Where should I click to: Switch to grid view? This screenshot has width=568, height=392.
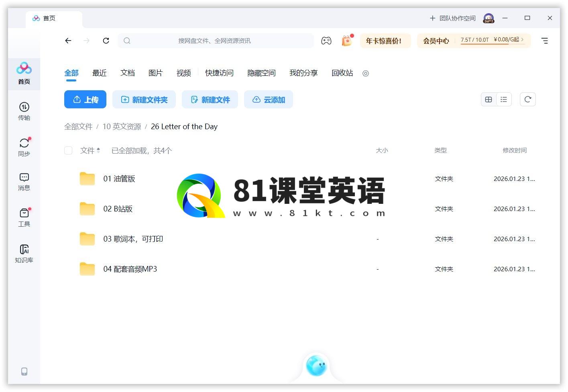pos(489,100)
